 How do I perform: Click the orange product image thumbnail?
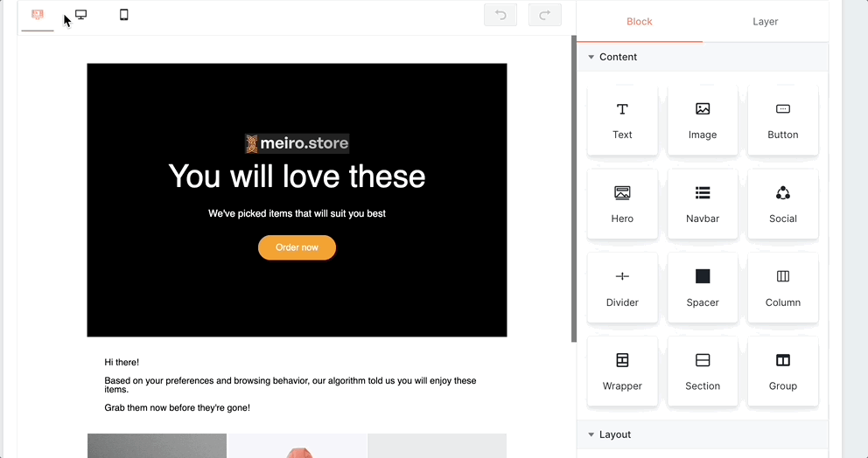point(297,446)
